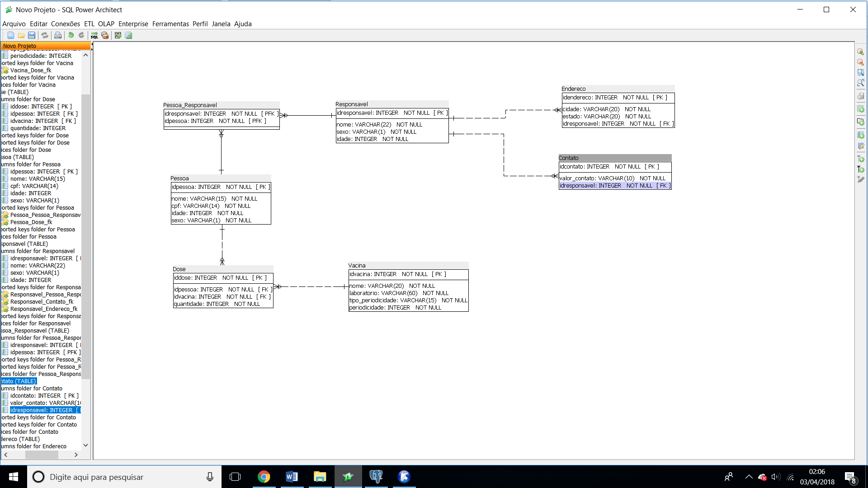The image size is (868, 488).
Task: Click New Non-Identifying Relationship icon
Action: [x=861, y=159]
